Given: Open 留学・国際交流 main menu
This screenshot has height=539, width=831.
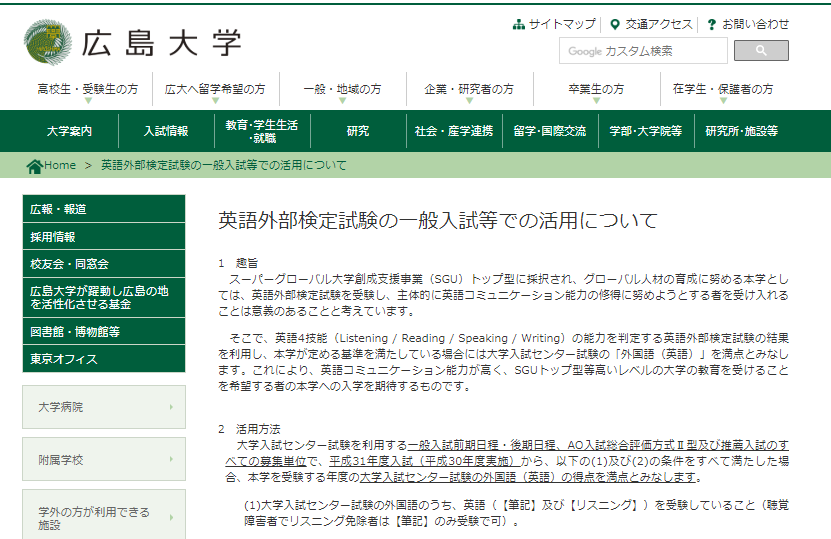Looking at the screenshot, I should point(550,131).
